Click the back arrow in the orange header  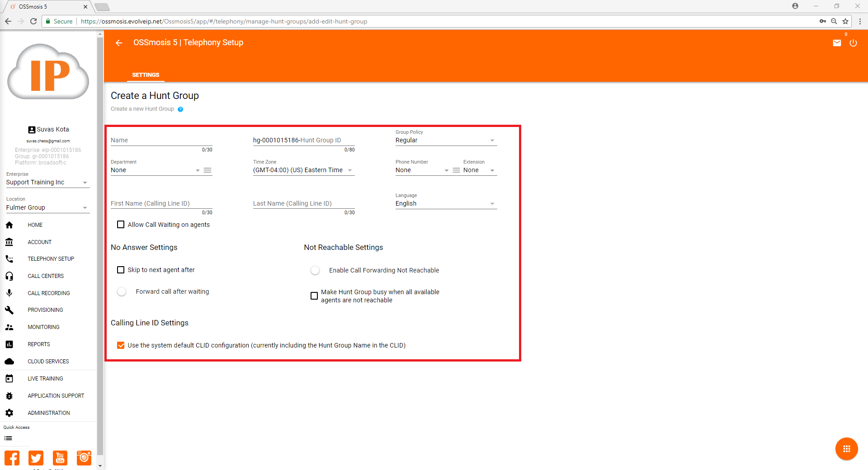119,43
